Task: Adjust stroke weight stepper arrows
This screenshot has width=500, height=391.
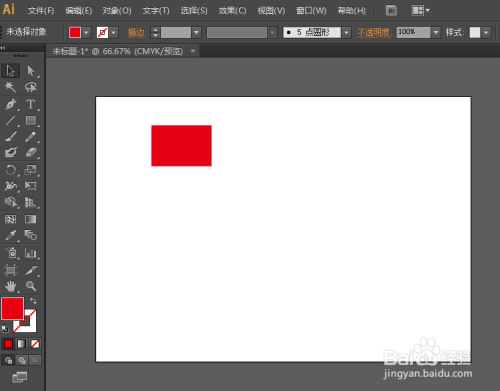Action: coord(155,33)
